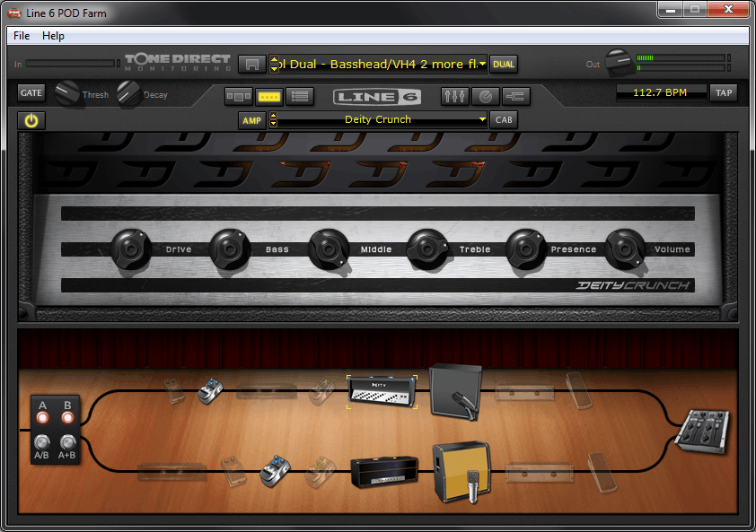Toggle the noise GATE button
756x532 pixels.
[31, 93]
